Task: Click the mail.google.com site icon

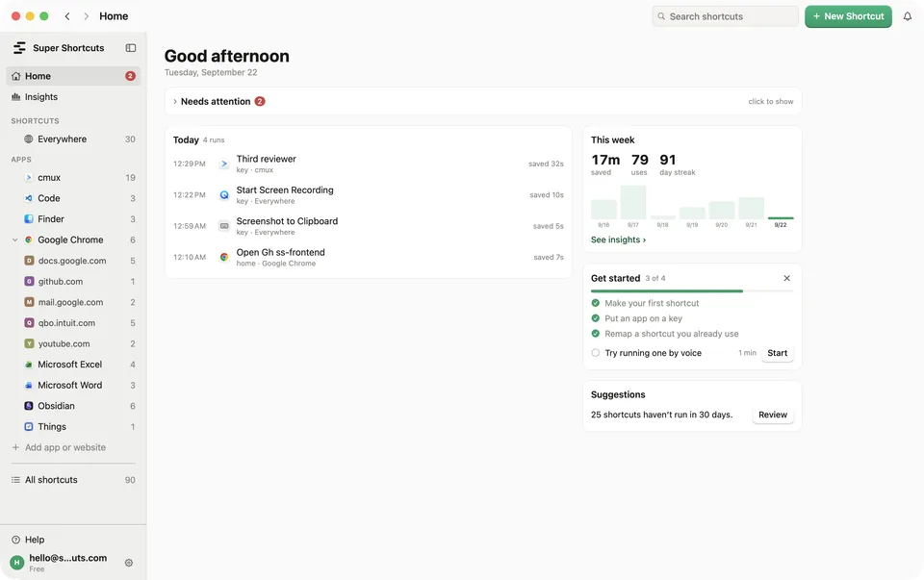Action: (x=29, y=302)
